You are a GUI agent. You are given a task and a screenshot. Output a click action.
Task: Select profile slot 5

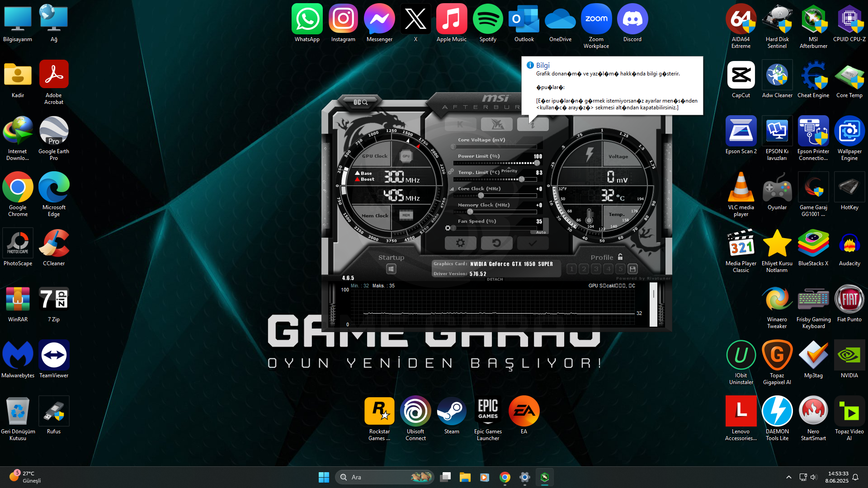tap(620, 269)
